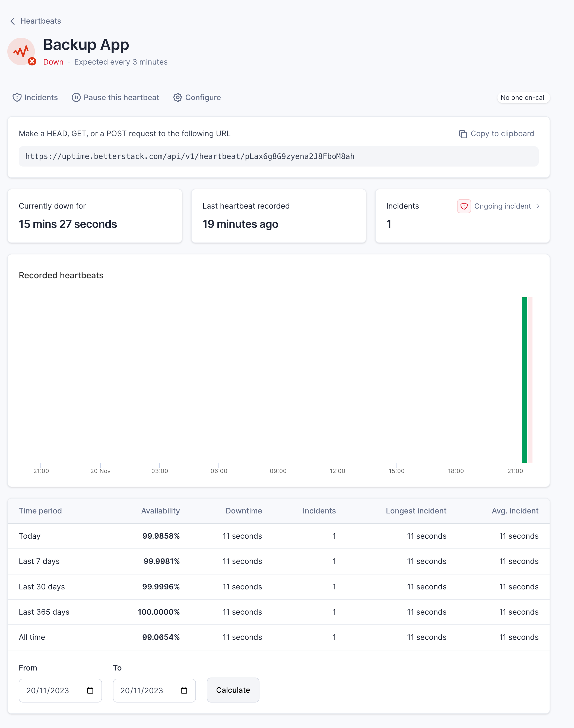Click the Configure gear icon
The height and width of the screenshot is (728, 574).
pyautogui.click(x=177, y=97)
